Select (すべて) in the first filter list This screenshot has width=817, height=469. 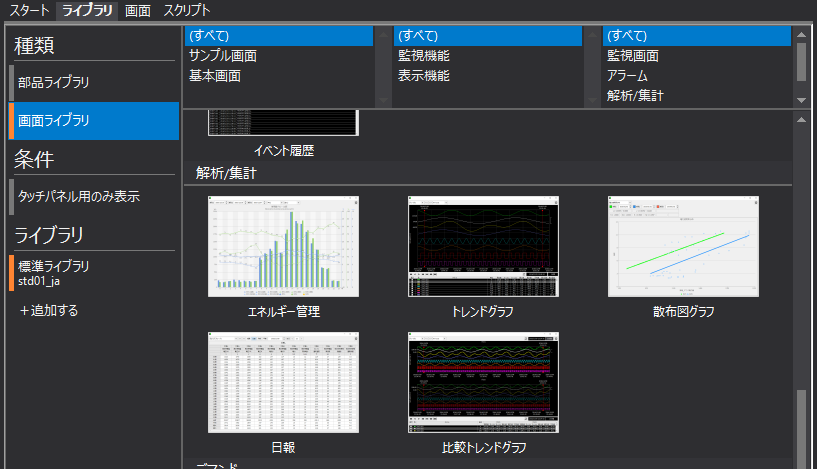[279, 36]
